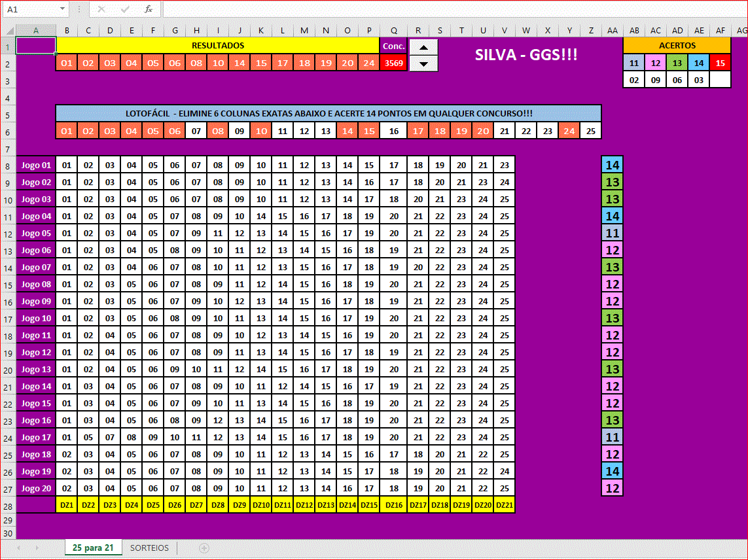Click the Select All corner triangle
Screen dimensions: 748x560
[x=8, y=31]
